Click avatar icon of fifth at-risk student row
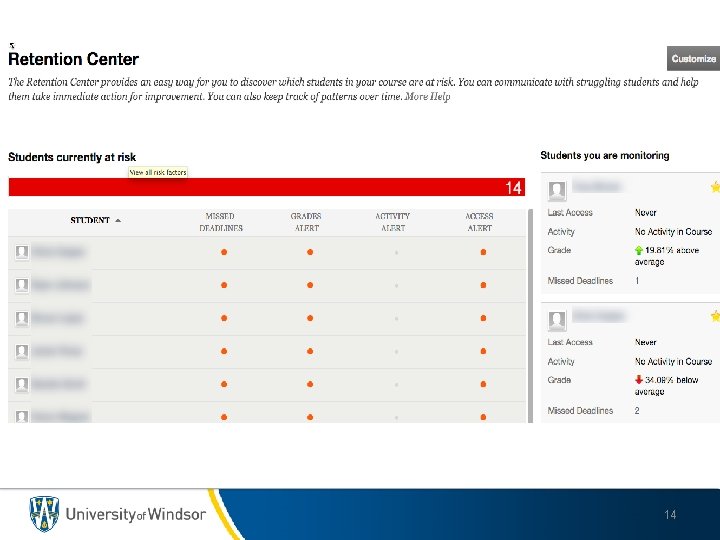This screenshot has height=540, width=720. (22, 384)
